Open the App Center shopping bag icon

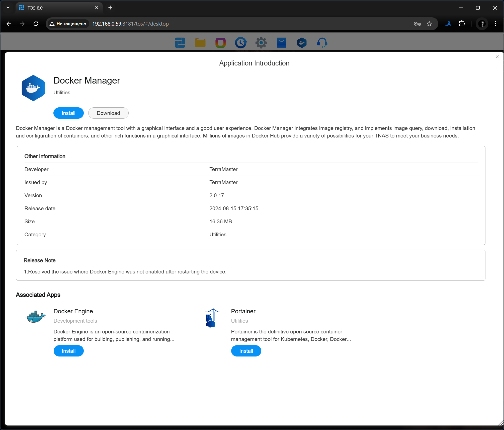coord(281,43)
